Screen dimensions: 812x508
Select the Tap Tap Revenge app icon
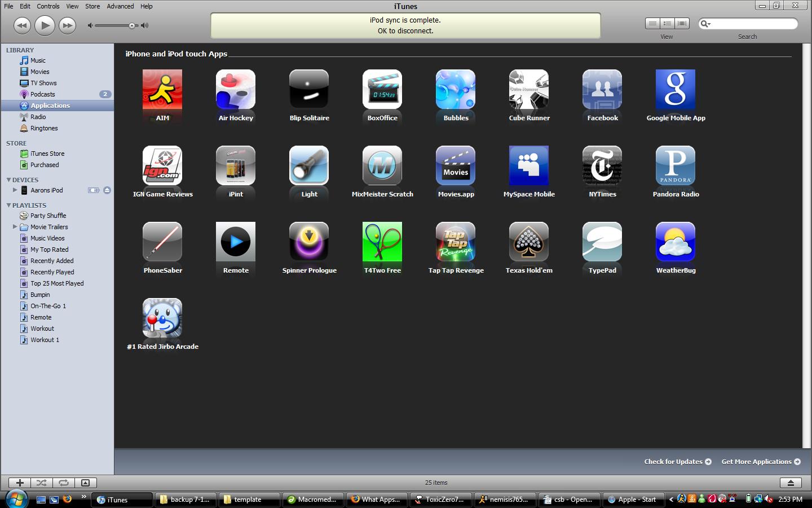456,242
